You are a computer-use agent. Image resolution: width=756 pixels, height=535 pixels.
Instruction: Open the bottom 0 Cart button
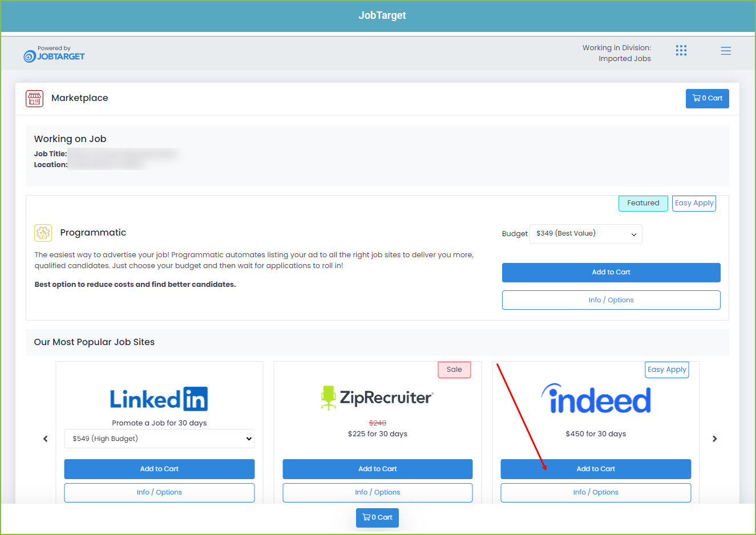[378, 518]
